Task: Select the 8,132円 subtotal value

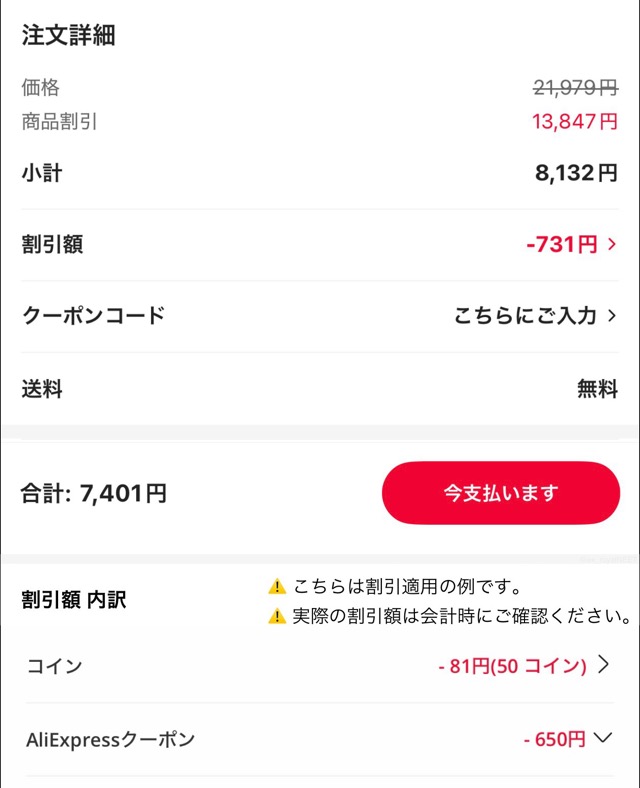Action: pos(576,173)
